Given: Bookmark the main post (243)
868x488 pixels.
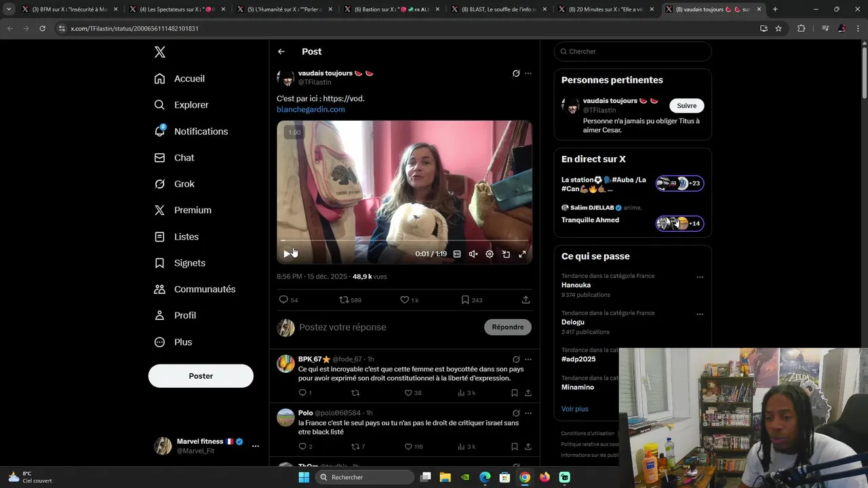Looking at the screenshot, I should pos(471,300).
